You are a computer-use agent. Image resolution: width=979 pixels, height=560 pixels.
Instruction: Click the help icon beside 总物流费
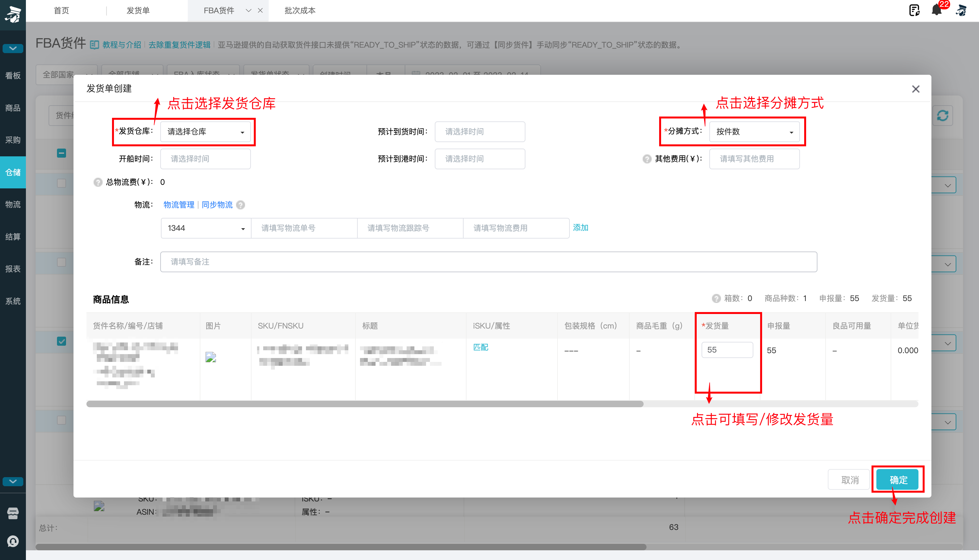98,182
